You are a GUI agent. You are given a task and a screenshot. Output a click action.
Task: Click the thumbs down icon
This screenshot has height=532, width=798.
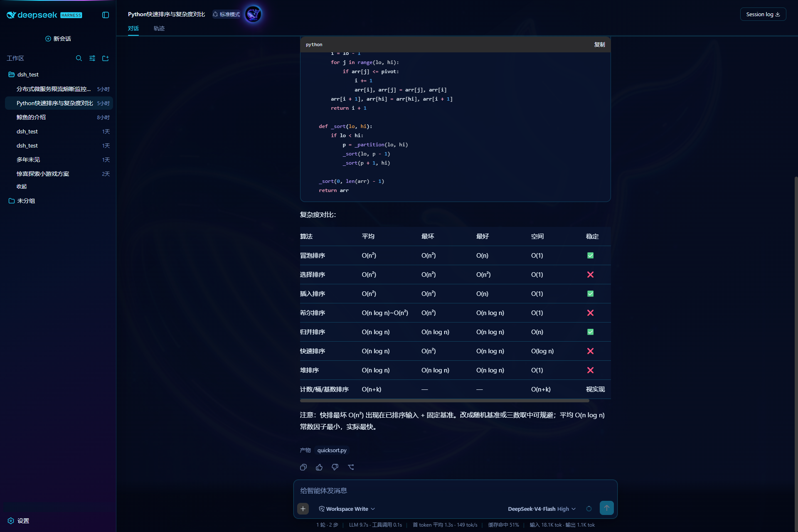point(335,467)
